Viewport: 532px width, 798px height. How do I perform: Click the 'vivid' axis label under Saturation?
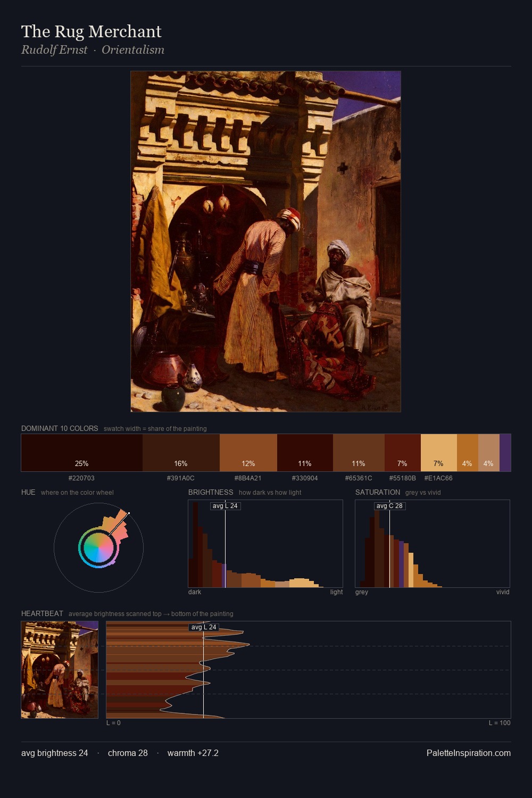[x=503, y=592]
